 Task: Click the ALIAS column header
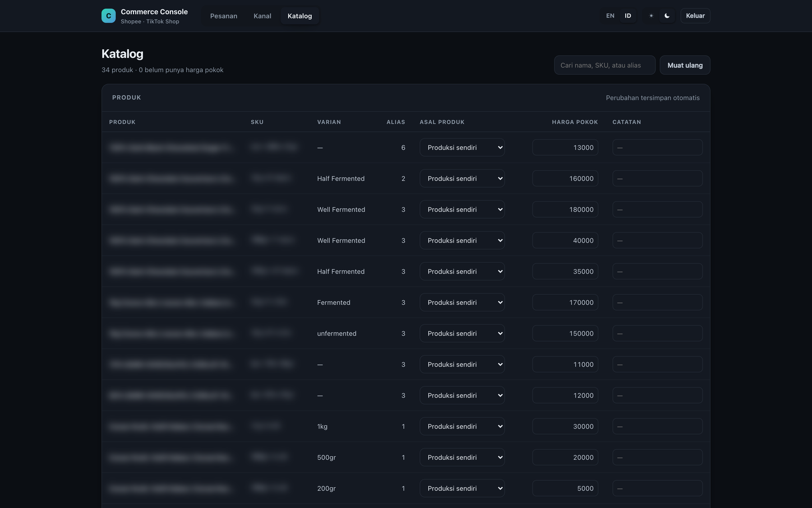pyautogui.click(x=396, y=122)
